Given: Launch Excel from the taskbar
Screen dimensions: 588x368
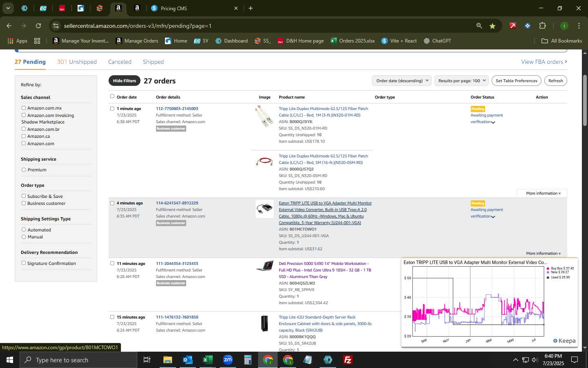Looking at the screenshot, I should coord(207,360).
